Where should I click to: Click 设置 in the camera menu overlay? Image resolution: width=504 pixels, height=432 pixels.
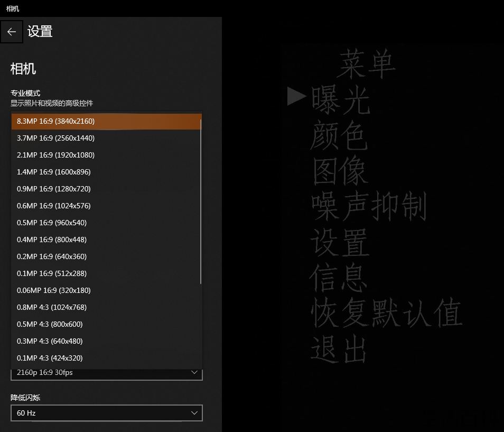[339, 242]
